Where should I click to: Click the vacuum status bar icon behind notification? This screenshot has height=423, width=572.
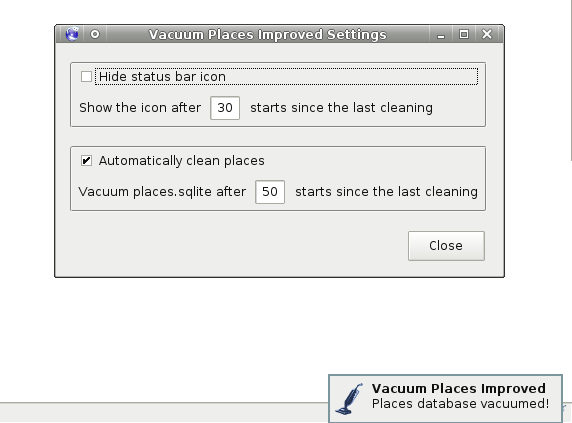point(565,408)
